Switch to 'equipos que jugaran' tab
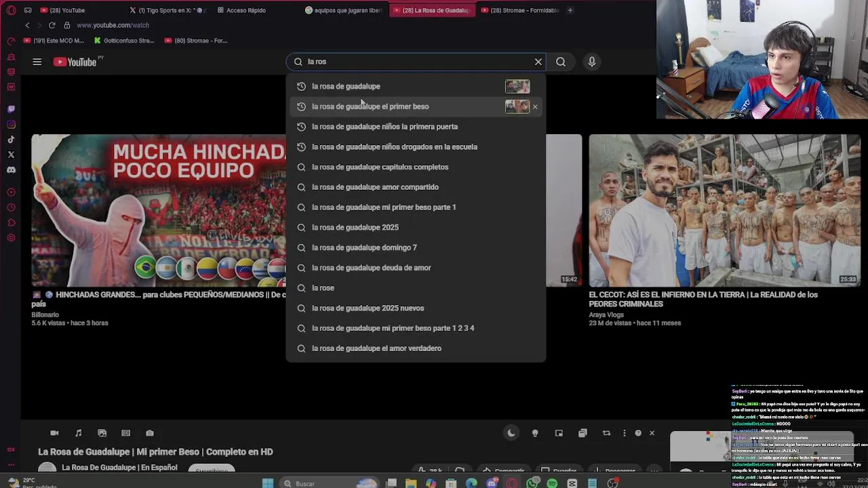The height and width of the screenshot is (488, 868). (344, 10)
